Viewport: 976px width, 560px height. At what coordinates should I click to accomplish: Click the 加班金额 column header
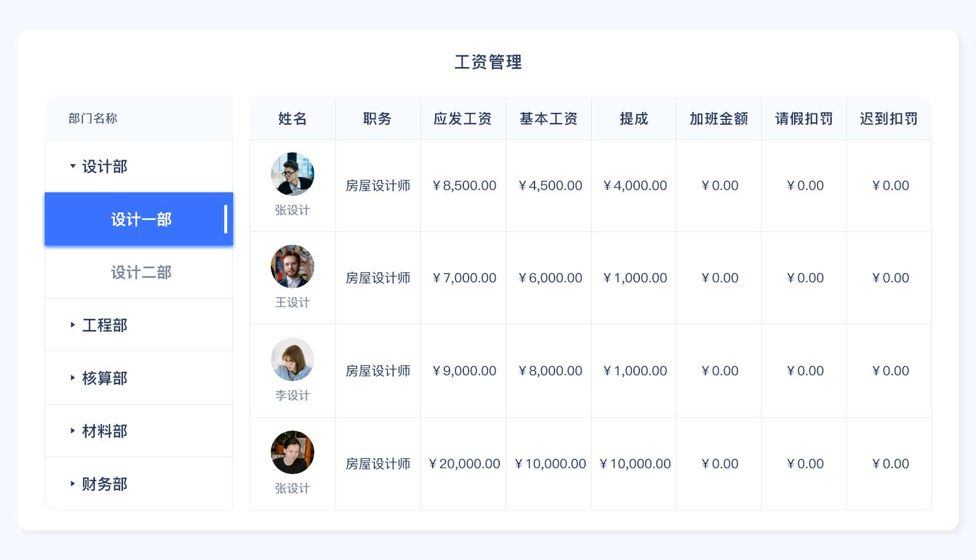(719, 119)
